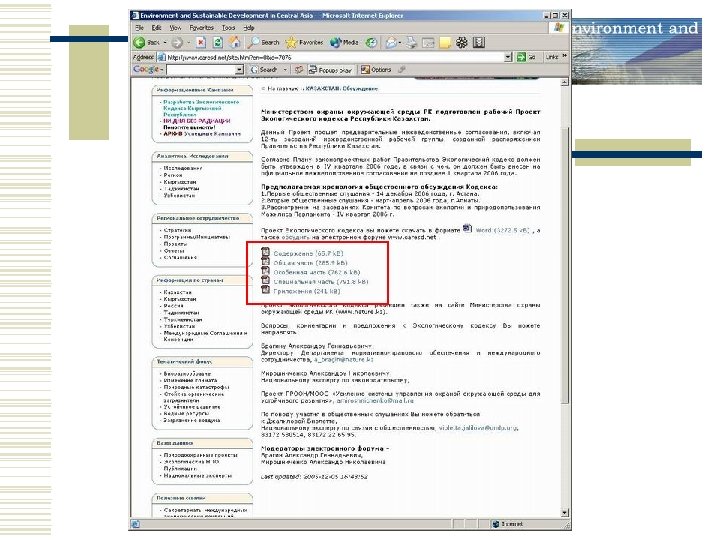The width and height of the screenshot is (720, 540).
Task: Open the address bar dropdown arrow
Action: (508, 57)
